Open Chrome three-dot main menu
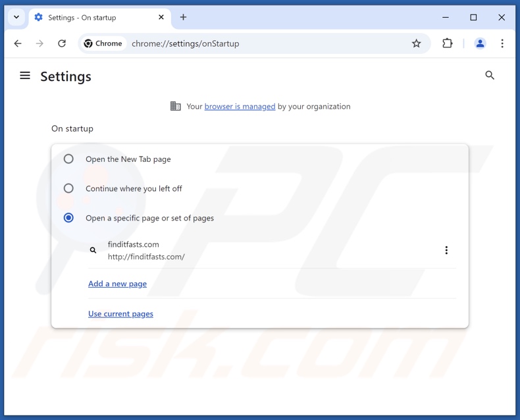The height and width of the screenshot is (420, 520). click(x=502, y=43)
